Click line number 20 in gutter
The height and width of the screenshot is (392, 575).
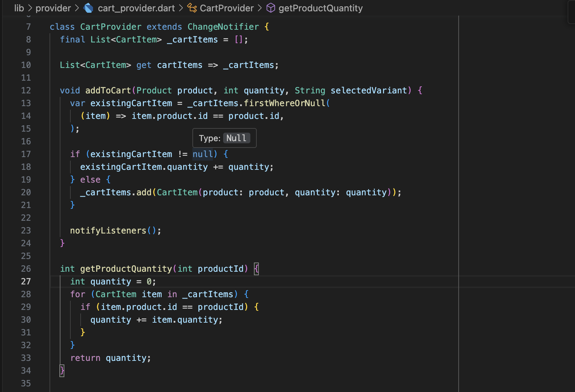pos(26,192)
